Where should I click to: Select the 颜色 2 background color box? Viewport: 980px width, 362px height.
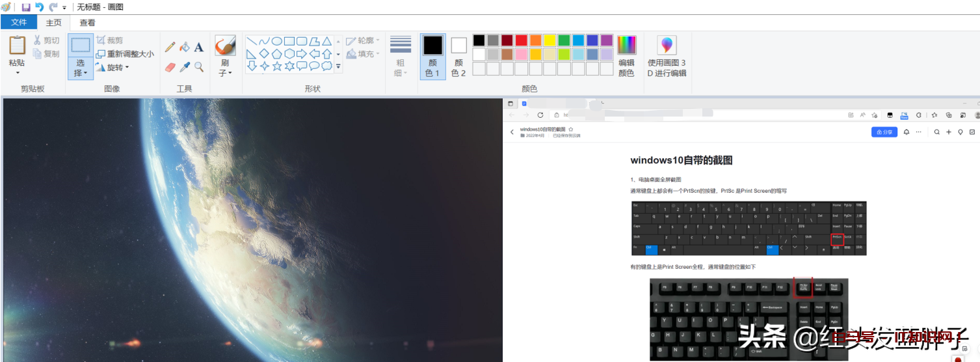point(458,57)
